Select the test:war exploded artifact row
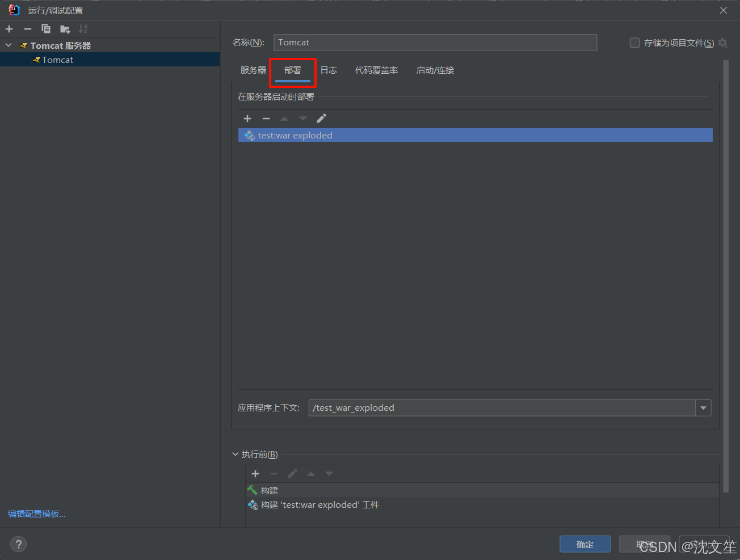Screen dimensions: 740x560 476,135
